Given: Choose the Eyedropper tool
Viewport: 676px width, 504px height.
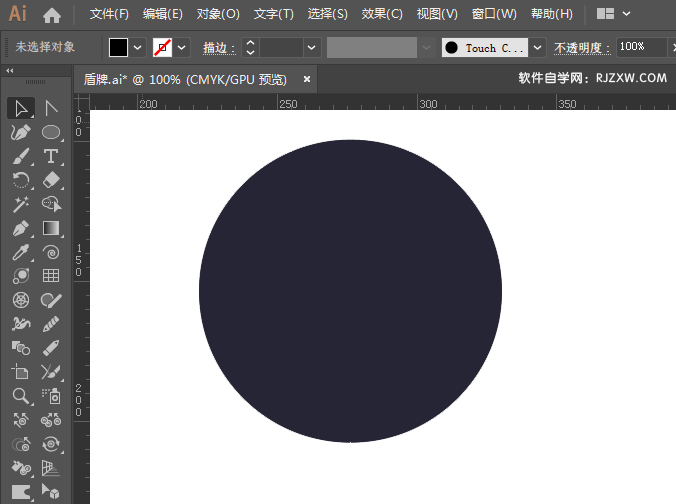Looking at the screenshot, I should click(x=21, y=252).
